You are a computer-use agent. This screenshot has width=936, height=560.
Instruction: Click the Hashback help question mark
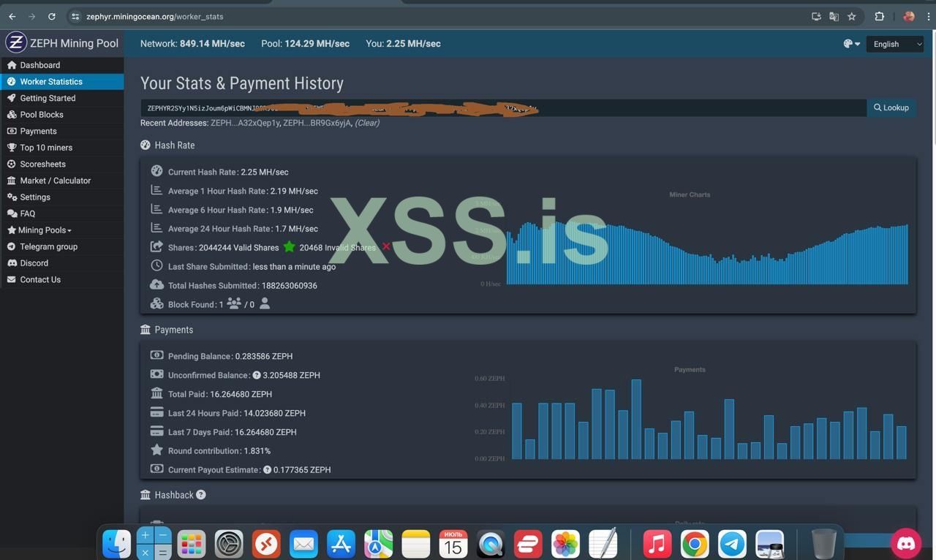click(201, 495)
